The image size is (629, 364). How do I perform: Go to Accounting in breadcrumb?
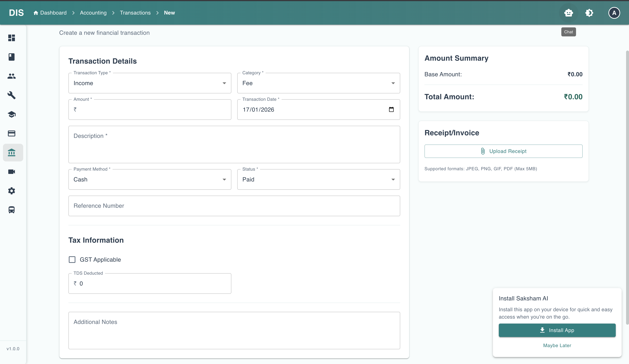point(93,13)
